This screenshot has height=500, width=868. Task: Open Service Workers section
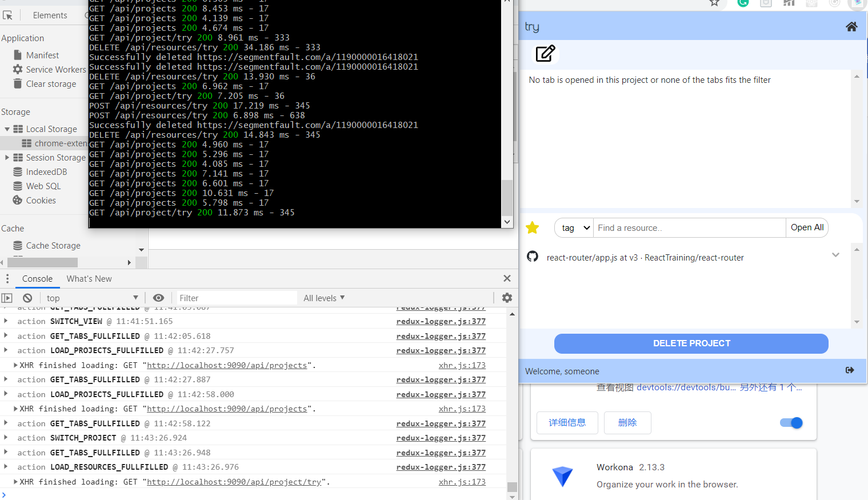click(x=49, y=70)
